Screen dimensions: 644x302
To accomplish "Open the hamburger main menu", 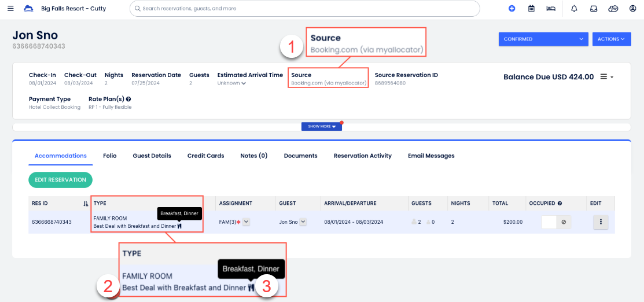I will click(x=10, y=9).
